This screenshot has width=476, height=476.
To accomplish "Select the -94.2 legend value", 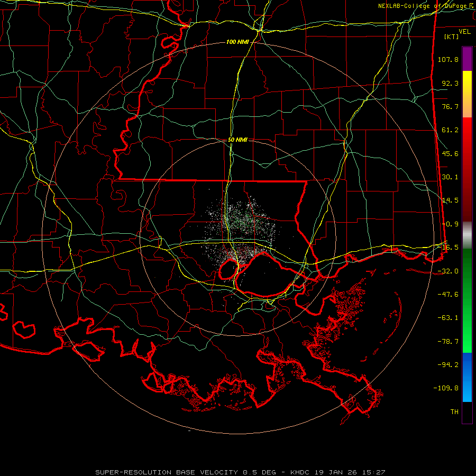I will 448,365.
